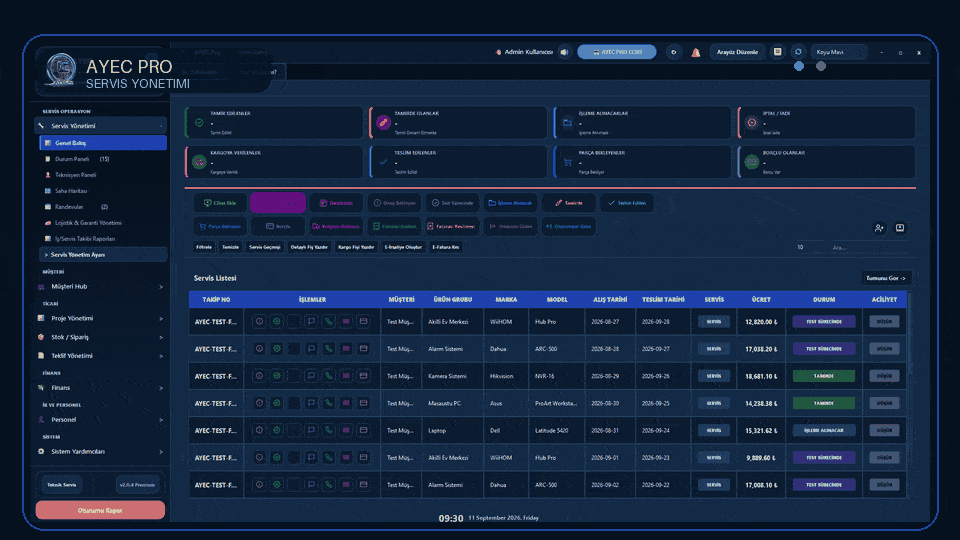Toggle the İşleme Alınacak status filter

[x=510, y=203]
